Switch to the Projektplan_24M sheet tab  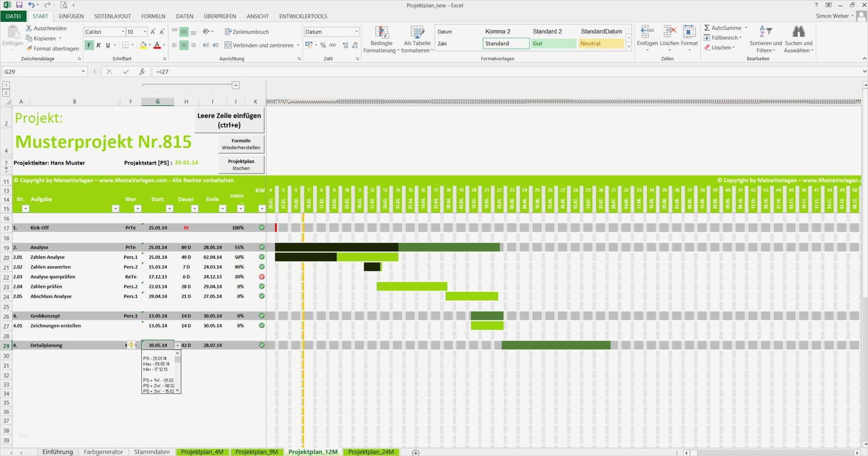[371, 452]
